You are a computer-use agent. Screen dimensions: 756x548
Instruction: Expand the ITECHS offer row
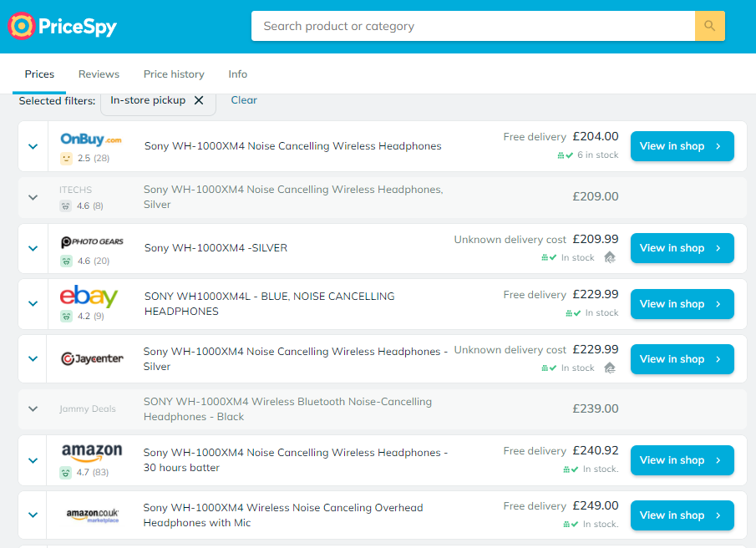click(33, 197)
